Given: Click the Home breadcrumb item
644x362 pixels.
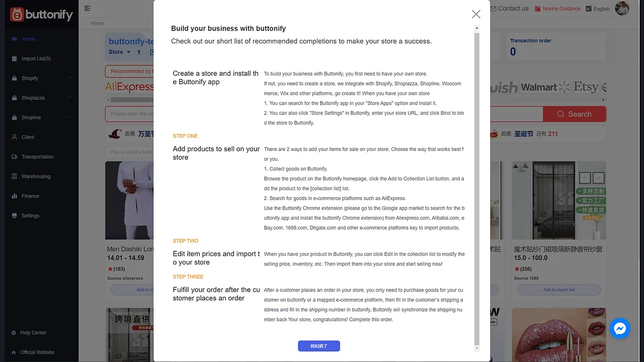Looking at the screenshot, I should coord(97,23).
